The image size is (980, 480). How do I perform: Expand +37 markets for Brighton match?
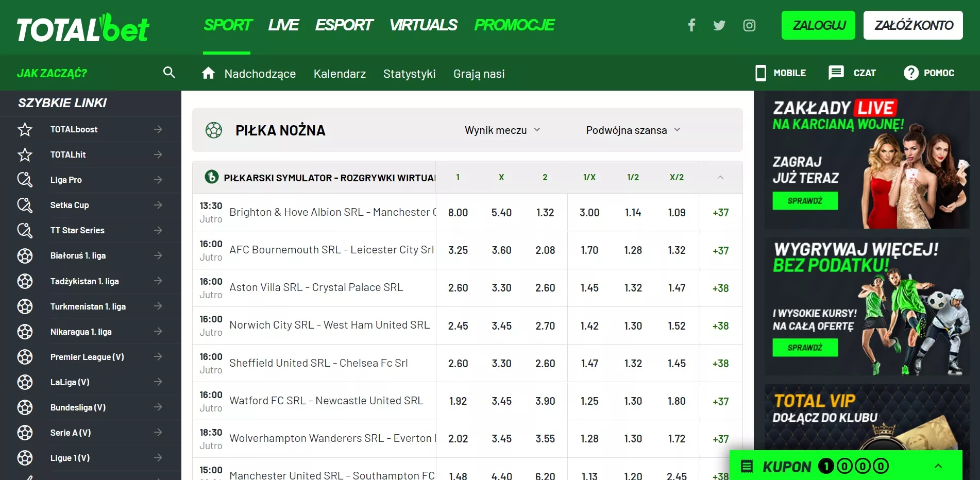click(720, 212)
